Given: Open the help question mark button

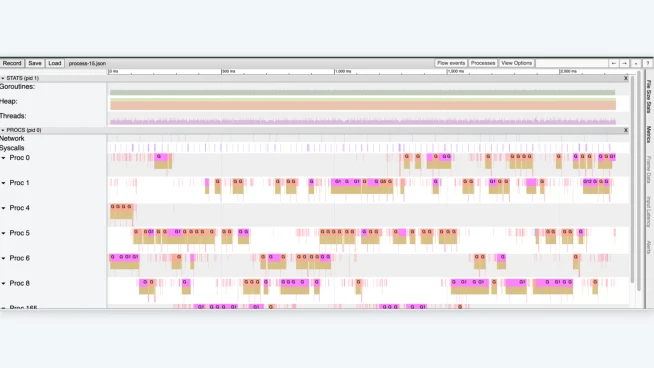Looking at the screenshot, I should (647, 63).
